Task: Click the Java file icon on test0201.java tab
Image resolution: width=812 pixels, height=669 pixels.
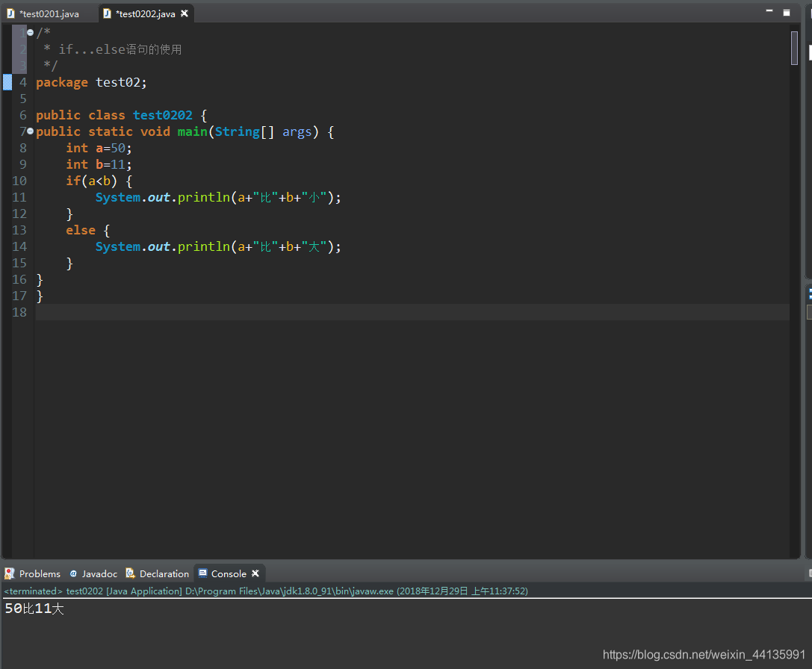Action: [x=11, y=13]
